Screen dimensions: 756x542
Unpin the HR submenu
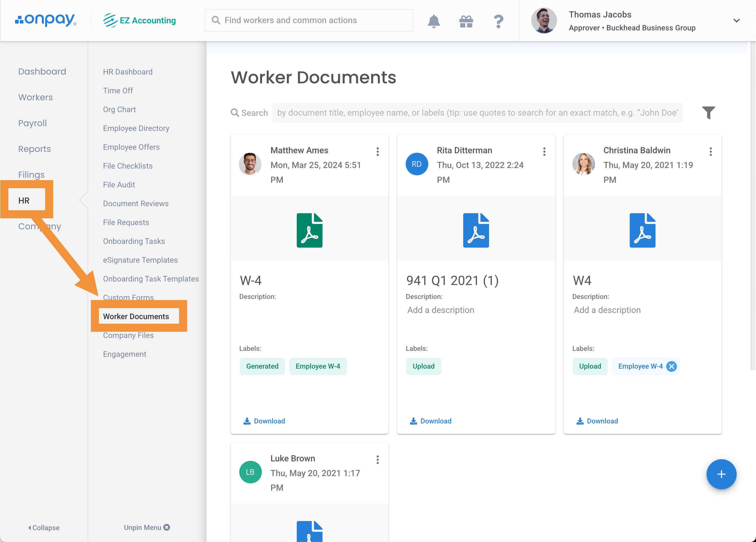point(147,527)
